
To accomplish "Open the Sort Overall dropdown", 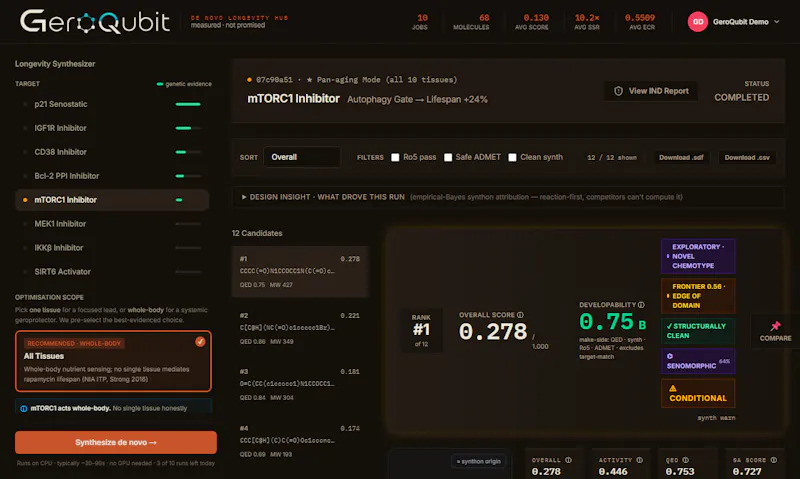I will [302, 157].
